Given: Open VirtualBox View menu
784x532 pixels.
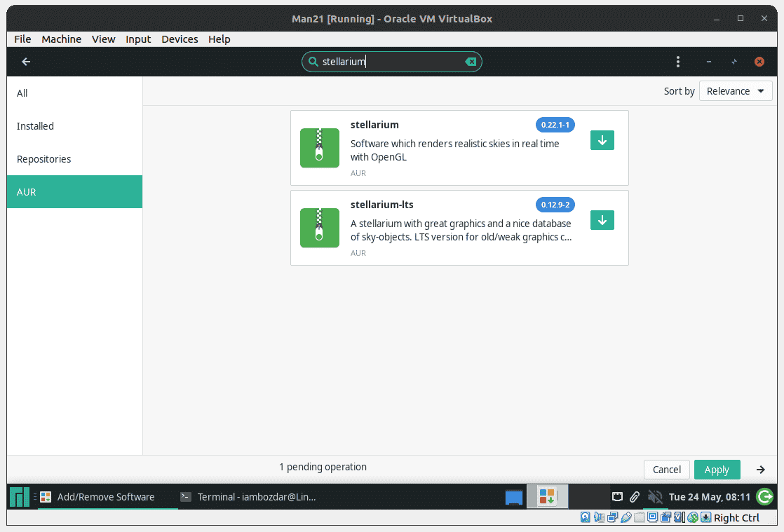Looking at the screenshot, I should (x=104, y=39).
